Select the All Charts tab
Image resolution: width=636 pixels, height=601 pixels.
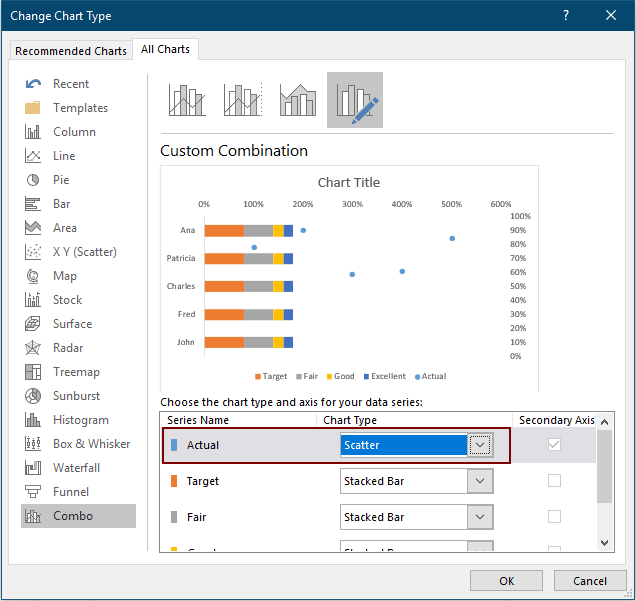pos(166,49)
